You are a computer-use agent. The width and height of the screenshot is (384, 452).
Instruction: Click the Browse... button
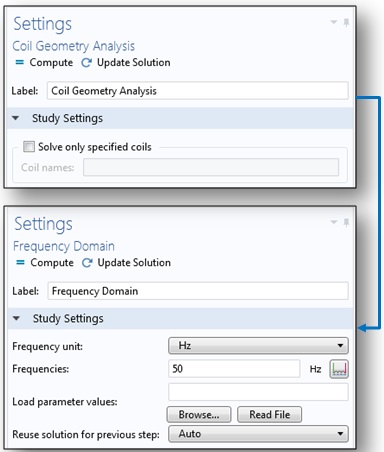pyautogui.click(x=199, y=414)
